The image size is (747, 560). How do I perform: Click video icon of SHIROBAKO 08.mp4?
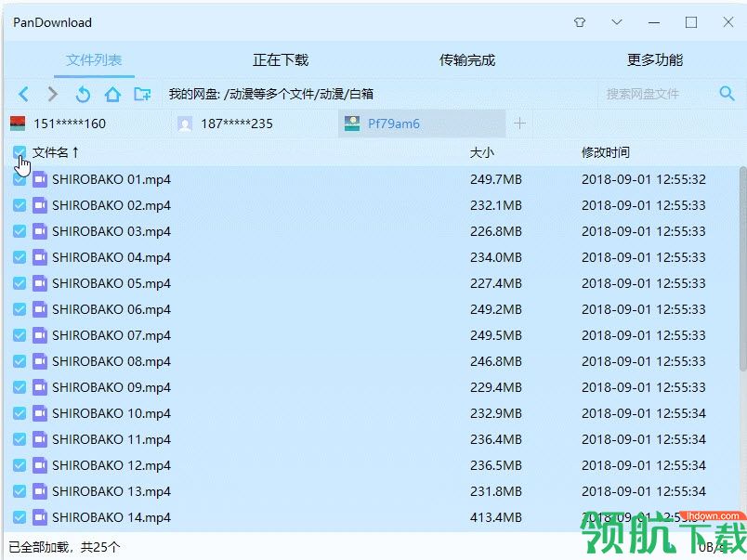point(40,361)
